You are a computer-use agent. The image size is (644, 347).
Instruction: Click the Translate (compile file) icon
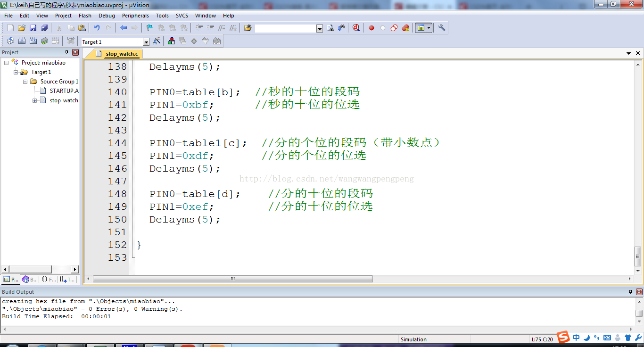tap(10, 41)
